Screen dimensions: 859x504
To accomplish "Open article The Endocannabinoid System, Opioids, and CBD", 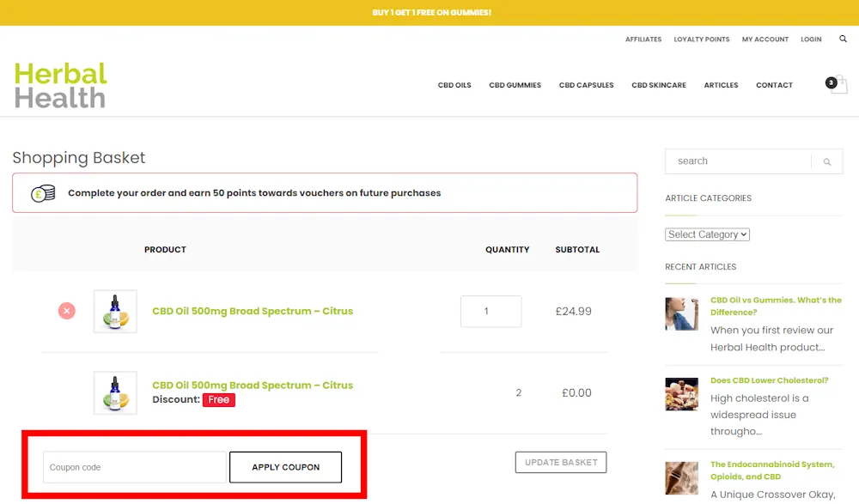I will 772,471.
